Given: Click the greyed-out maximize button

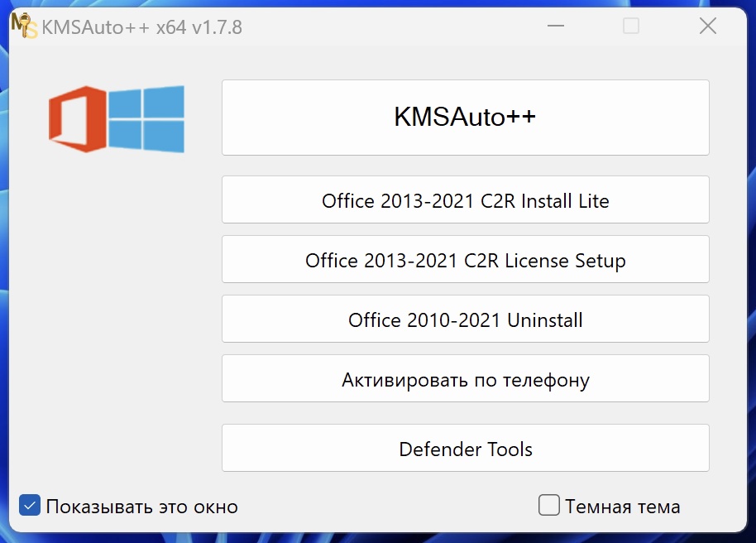Looking at the screenshot, I should click(x=631, y=26).
